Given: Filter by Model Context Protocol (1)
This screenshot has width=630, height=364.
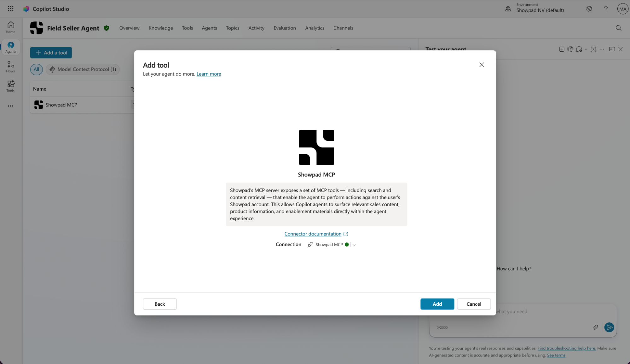Looking at the screenshot, I should pyautogui.click(x=83, y=69).
